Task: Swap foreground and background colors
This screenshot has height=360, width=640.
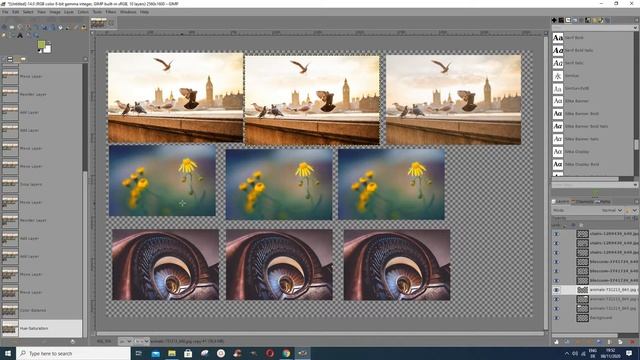Action: click(49, 42)
